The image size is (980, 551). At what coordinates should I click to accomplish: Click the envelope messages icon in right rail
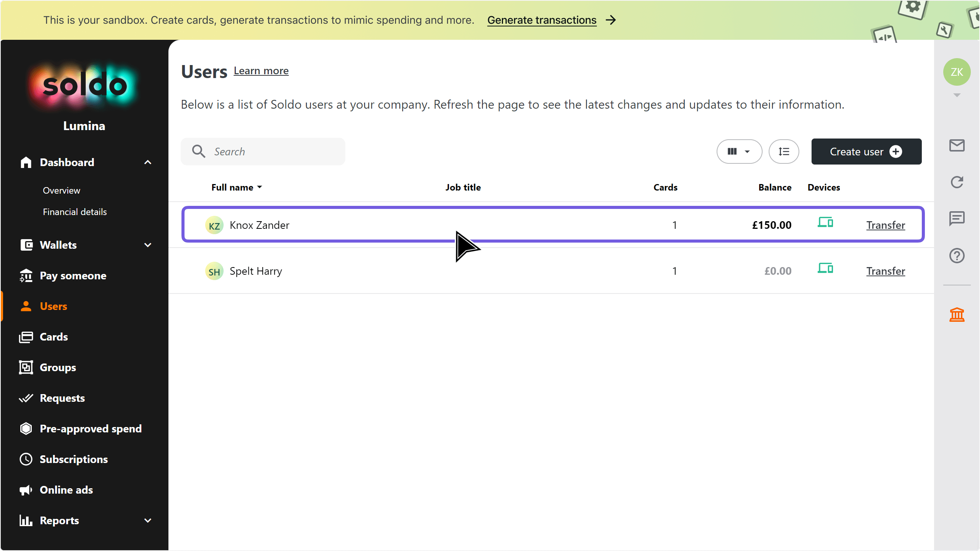pyautogui.click(x=957, y=145)
